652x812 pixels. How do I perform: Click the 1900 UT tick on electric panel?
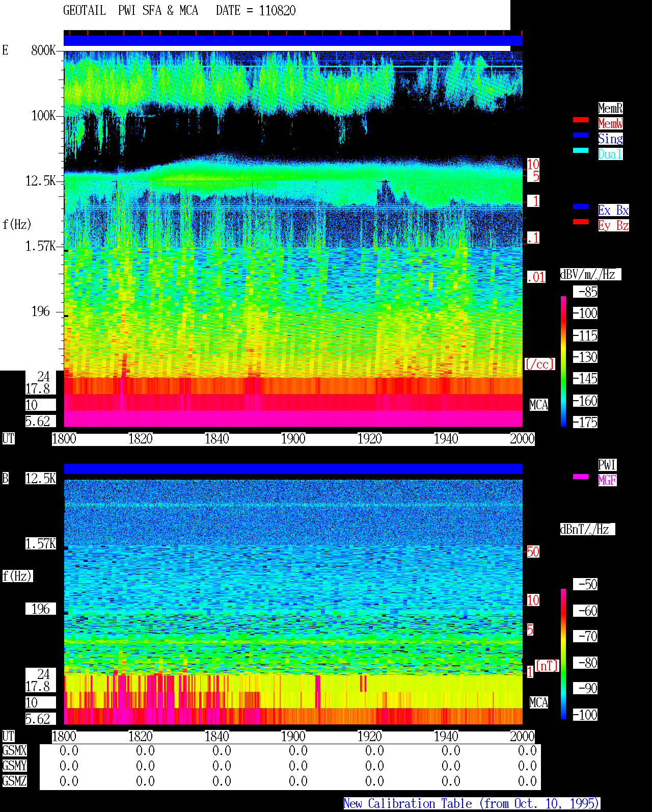[x=293, y=439]
